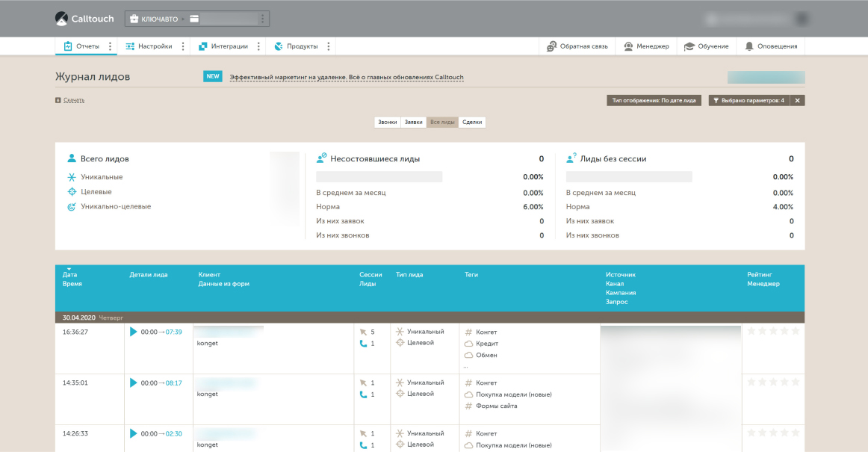
Task: Click the Несостоявшиеся лиды progress bar
Action: click(x=379, y=177)
